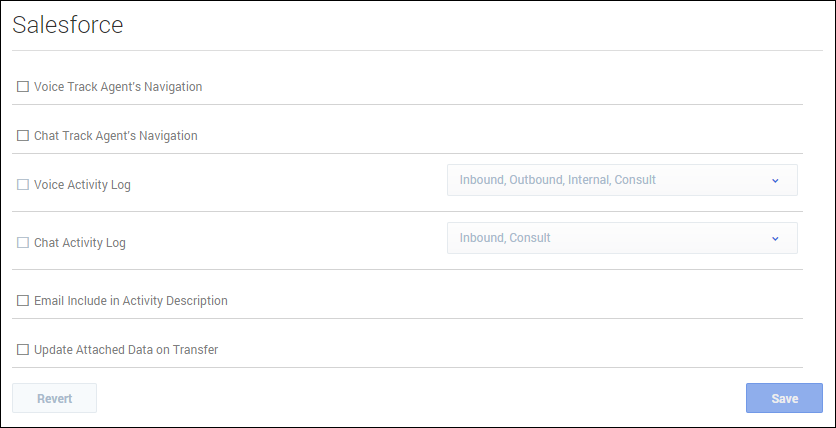The width and height of the screenshot is (836, 428).
Task: Click the chevron arrow in Chat Activity dropdown
Action: click(x=775, y=238)
